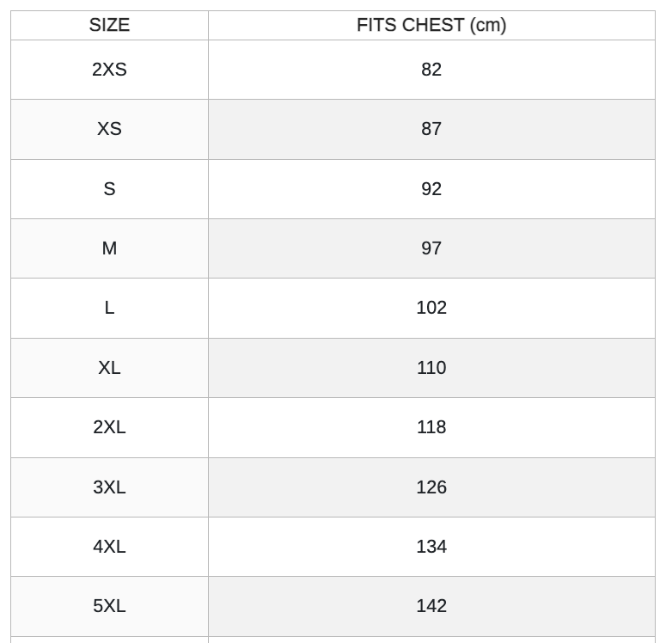Click chest value 82

431,70
